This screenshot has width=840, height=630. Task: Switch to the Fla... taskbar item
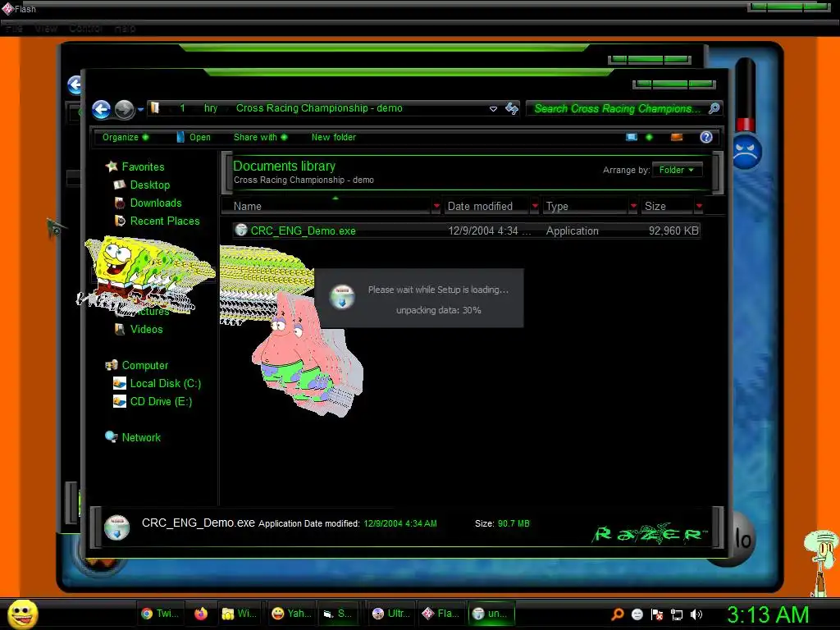click(x=441, y=614)
